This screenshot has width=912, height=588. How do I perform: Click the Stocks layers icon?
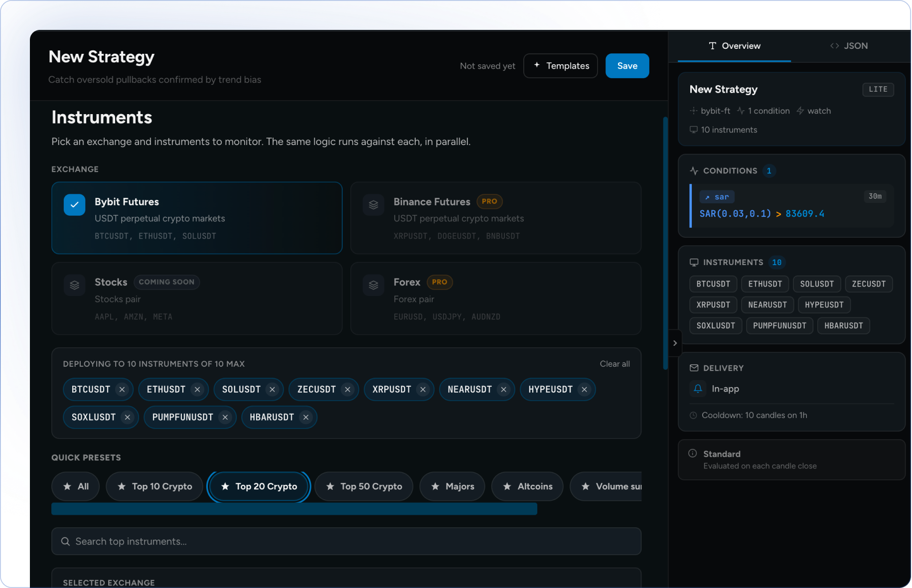click(74, 286)
